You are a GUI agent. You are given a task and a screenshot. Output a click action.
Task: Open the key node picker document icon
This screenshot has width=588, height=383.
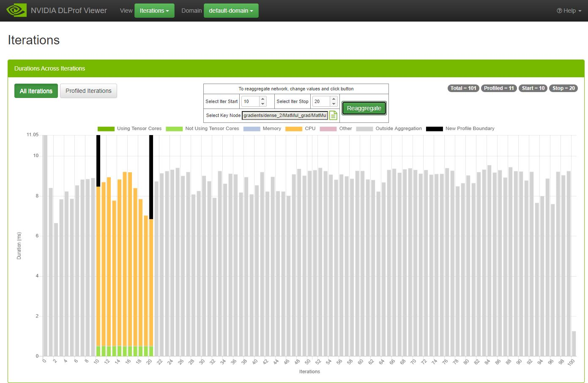pos(333,115)
